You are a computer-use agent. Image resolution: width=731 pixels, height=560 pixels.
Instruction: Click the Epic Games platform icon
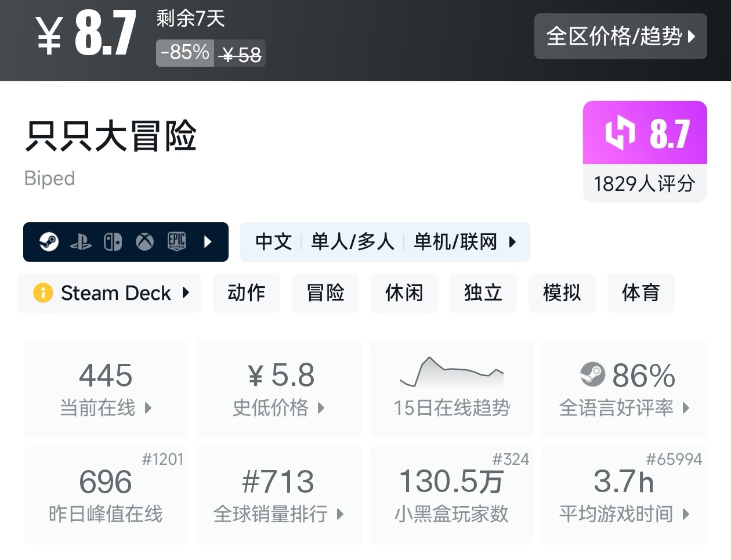[176, 241]
